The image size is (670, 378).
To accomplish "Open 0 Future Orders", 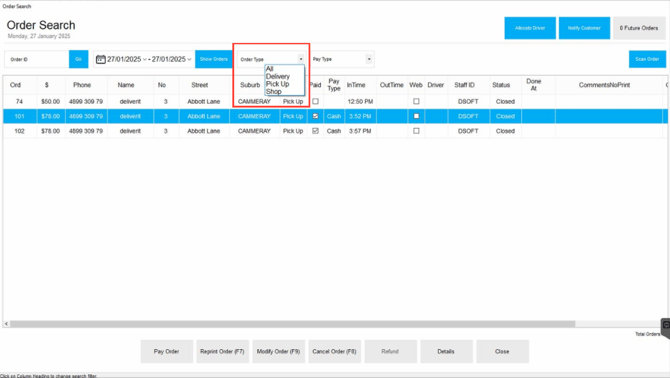I will pos(639,28).
